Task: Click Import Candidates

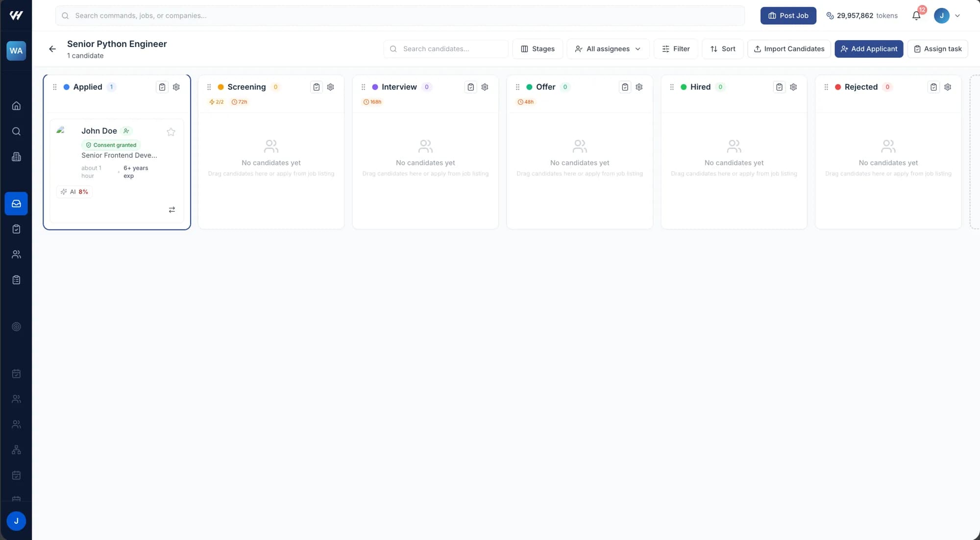Action: [789, 49]
